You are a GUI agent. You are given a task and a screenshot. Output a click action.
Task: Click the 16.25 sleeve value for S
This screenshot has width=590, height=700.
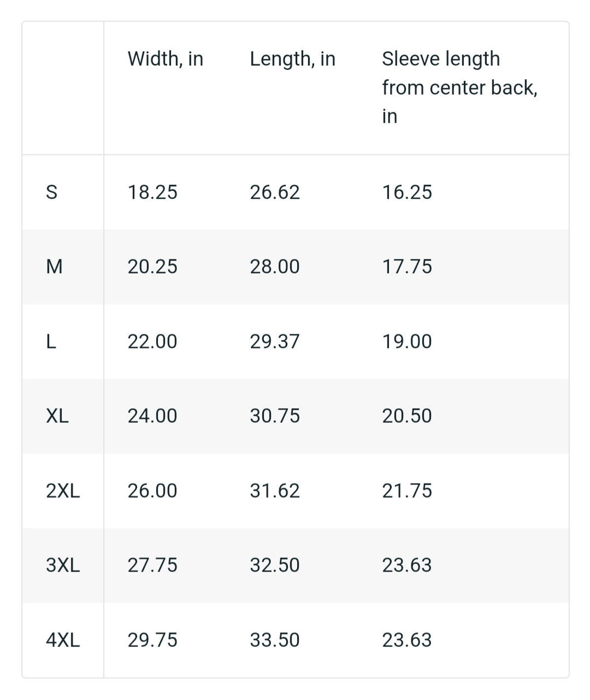[407, 192]
